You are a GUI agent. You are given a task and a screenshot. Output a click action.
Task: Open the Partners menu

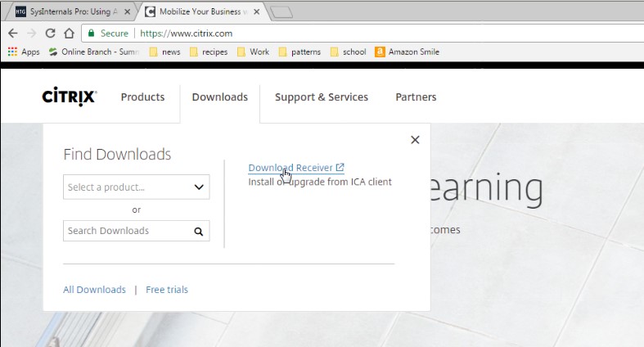416,97
